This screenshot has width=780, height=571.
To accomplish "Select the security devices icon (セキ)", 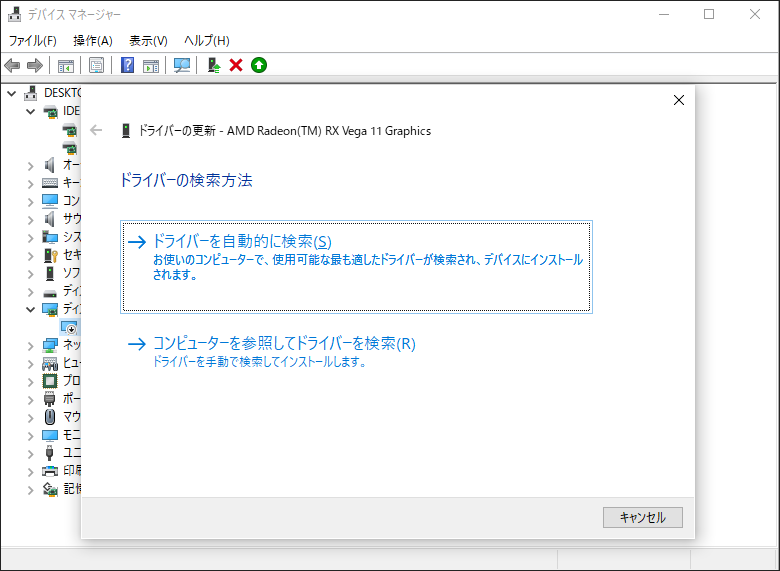I will coord(51,255).
